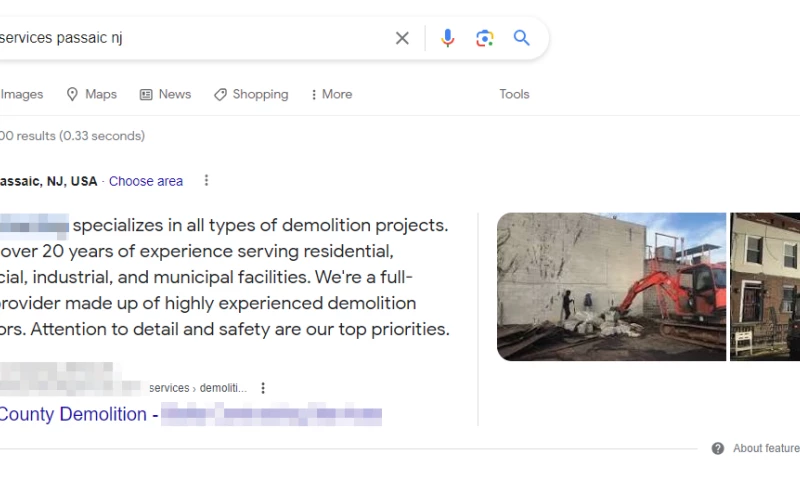Open three-dot menu beside services › demoliti… breadcrumb
Viewport: 800px width, 480px height.
263,388
